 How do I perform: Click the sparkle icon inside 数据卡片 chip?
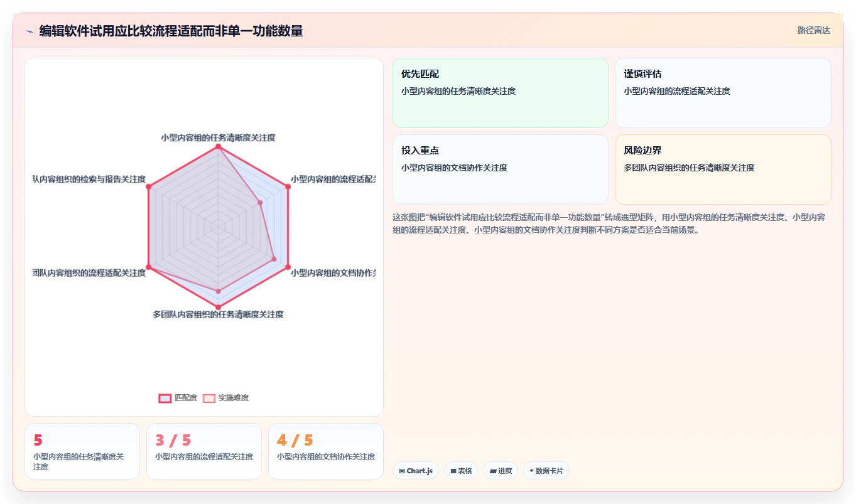pos(531,470)
